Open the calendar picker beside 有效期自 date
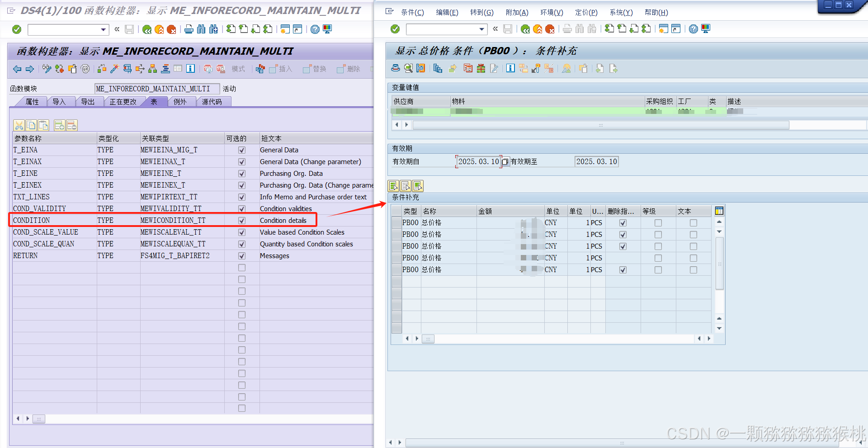Viewport: 868px width, 448px height. click(x=505, y=161)
